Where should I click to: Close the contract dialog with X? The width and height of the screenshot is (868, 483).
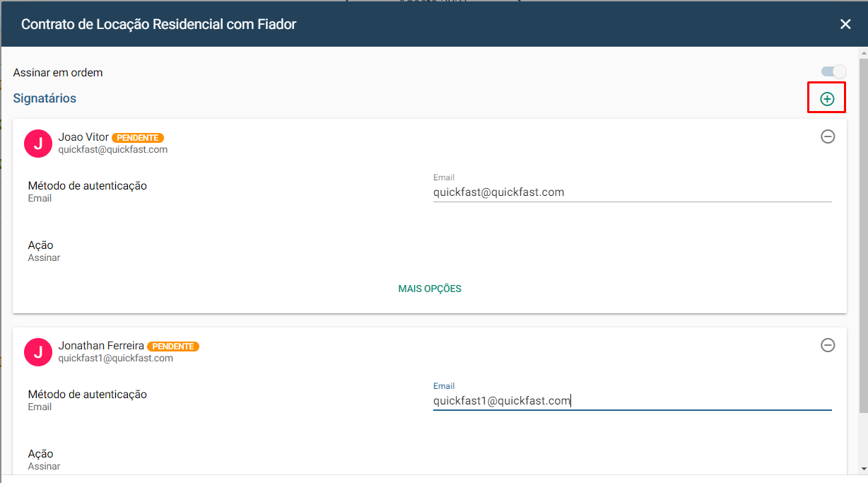click(x=845, y=24)
